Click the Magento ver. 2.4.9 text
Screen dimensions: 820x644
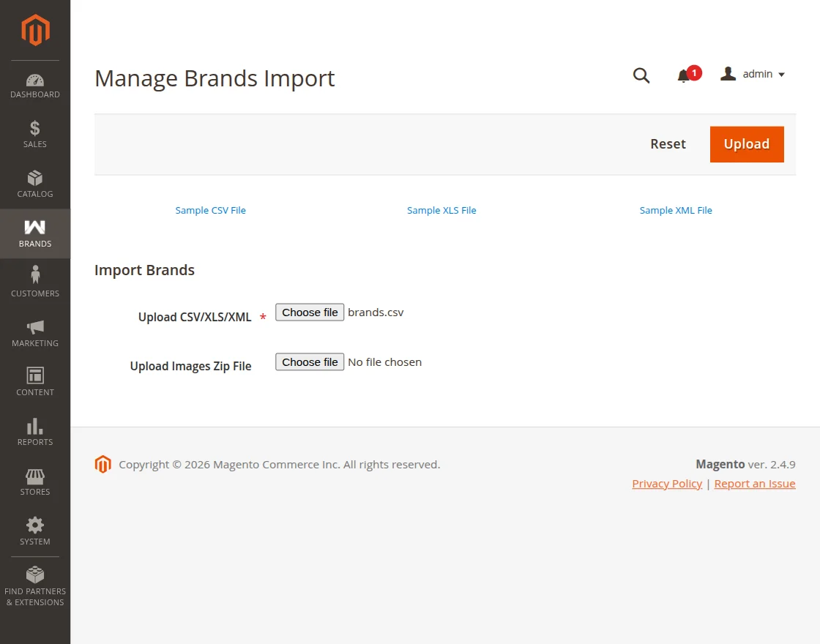pyautogui.click(x=745, y=464)
